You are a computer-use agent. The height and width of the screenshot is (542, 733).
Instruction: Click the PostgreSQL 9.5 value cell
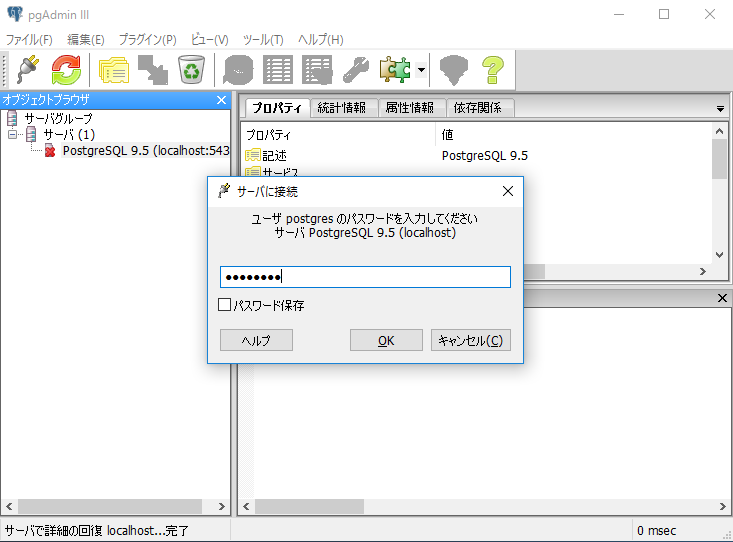pos(485,155)
